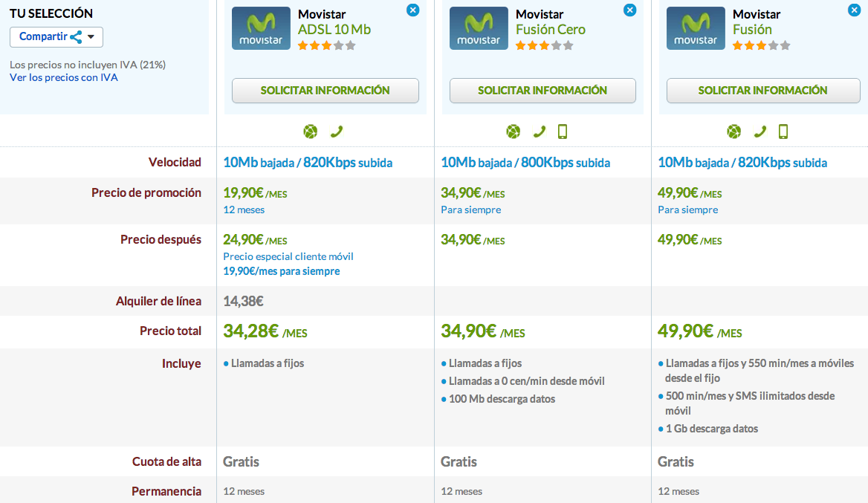This screenshot has height=503, width=868.
Task: Click mobile device icon in Fusión column
Action: point(783,132)
